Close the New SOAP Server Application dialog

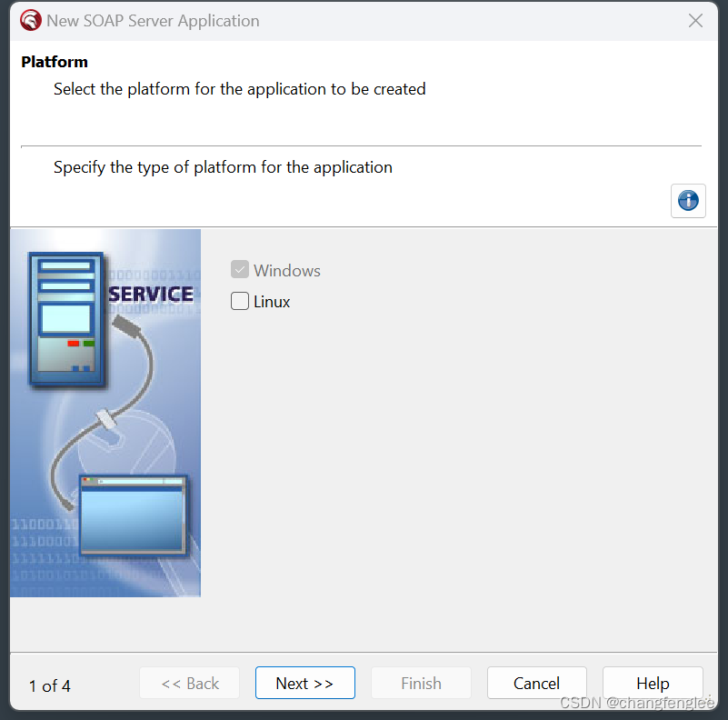tap(695, 20)
